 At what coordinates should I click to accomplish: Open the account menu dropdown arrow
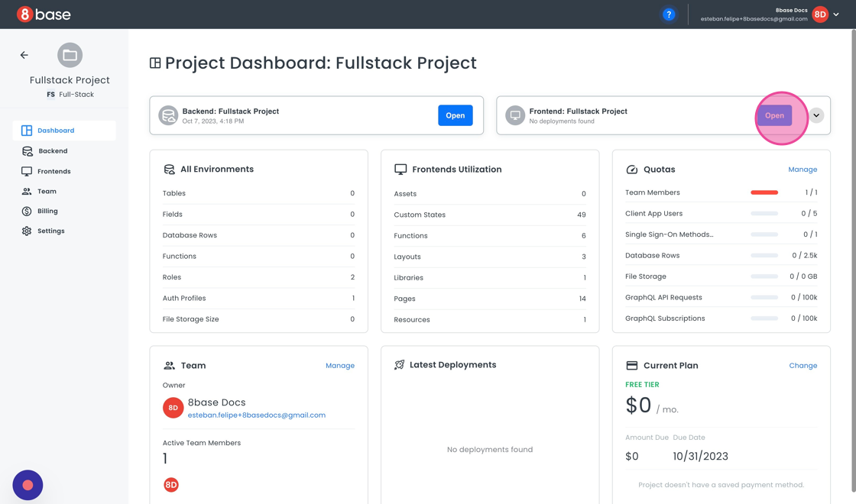point(836,15)
